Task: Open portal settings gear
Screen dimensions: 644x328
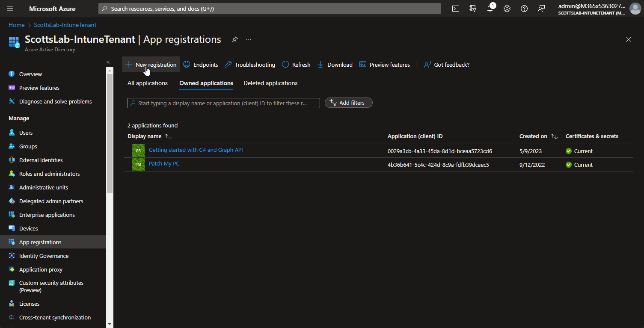Action: (507, 9)
